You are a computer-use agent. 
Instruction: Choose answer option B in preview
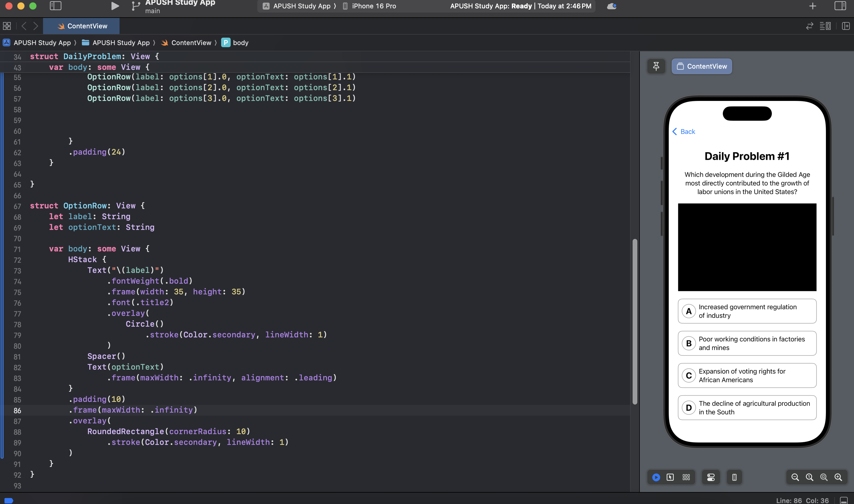[x=747, y=343]
